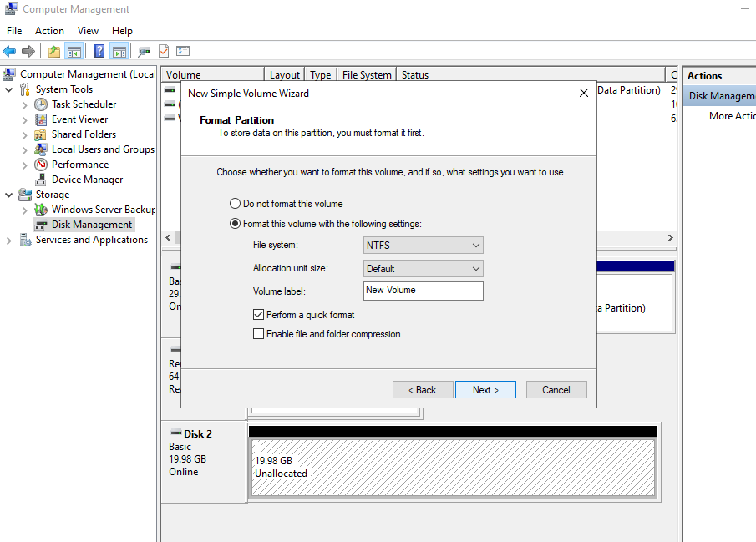Open the Help menu
Screen dimensions: 756x542
point(123,31)
